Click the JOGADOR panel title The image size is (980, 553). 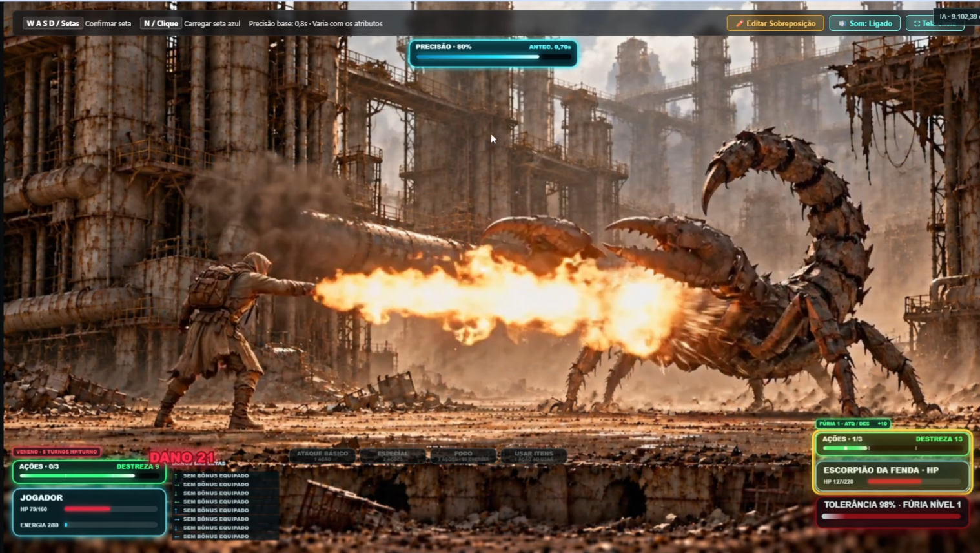[41, 497]
